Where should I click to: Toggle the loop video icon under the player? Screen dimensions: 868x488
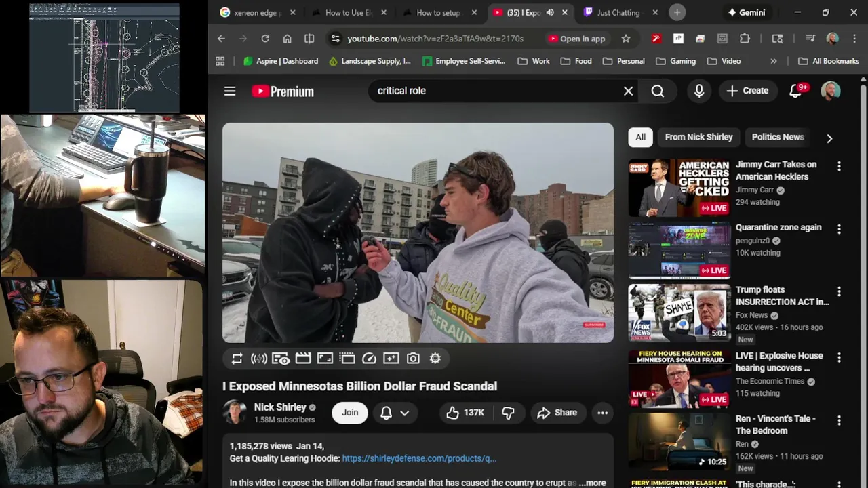[237, 359]
